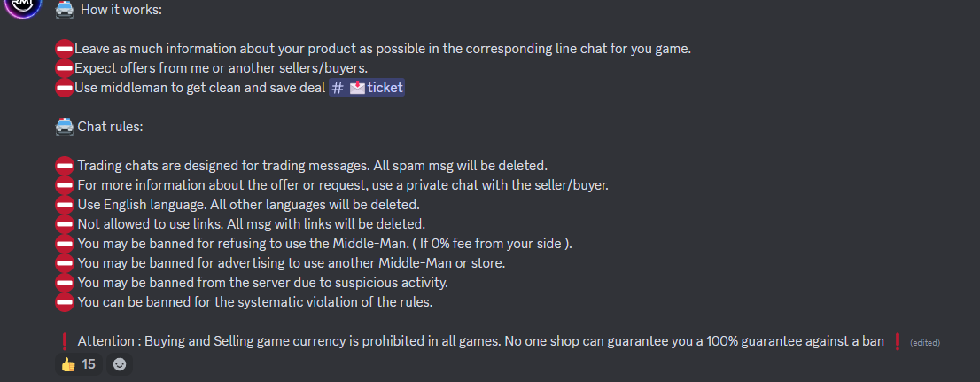Open the #ticket channel link
This screenshot has height=382, width=980.
tap(367, 88)
